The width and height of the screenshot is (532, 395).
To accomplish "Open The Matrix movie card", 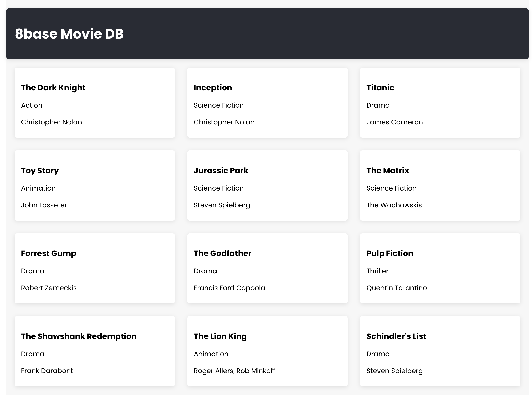I will 440,185.
